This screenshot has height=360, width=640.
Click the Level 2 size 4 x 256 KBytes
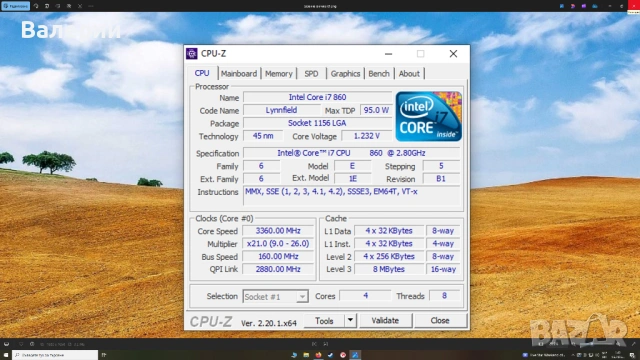[x=389, y=256]
